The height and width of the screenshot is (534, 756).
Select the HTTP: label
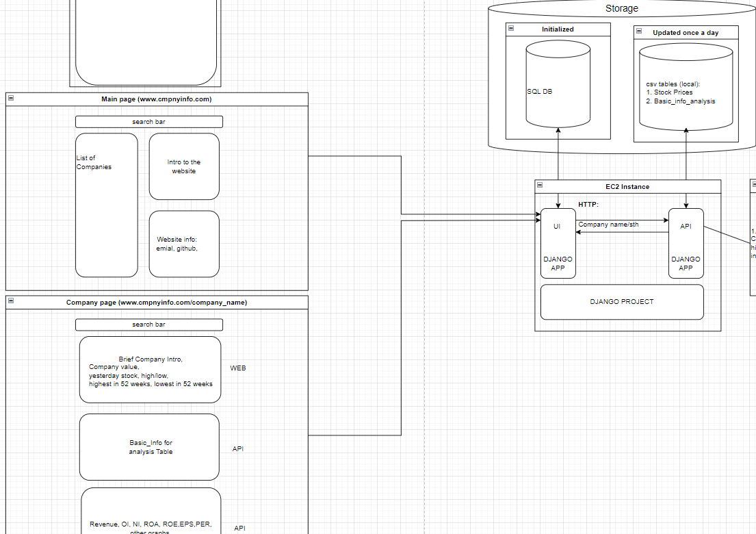(588, 205)
